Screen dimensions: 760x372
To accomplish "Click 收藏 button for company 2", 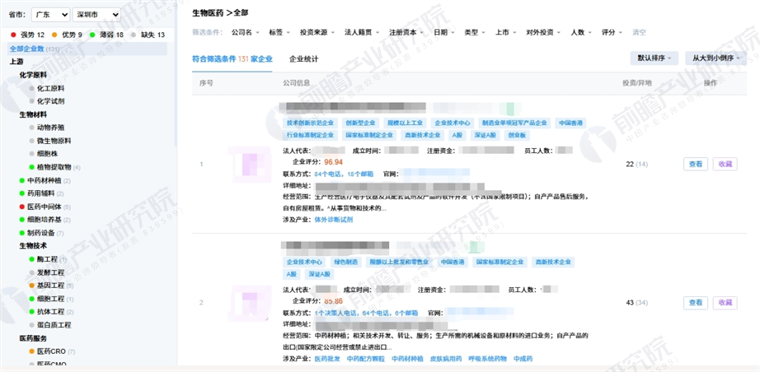I will 725,303.
